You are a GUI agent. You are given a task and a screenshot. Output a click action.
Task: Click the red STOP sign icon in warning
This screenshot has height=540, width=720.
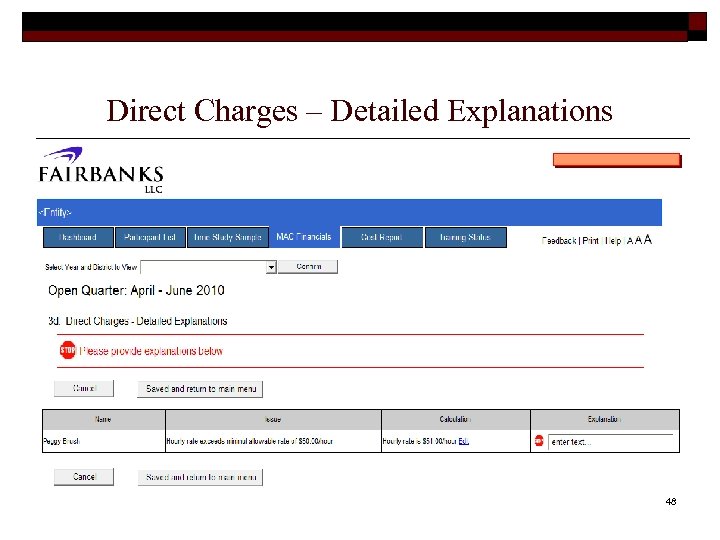[68, 350]
